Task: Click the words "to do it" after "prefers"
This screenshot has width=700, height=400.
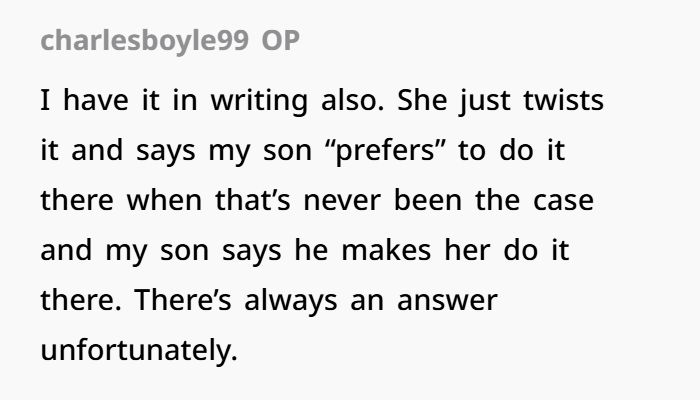Action: tap(512, 150)
